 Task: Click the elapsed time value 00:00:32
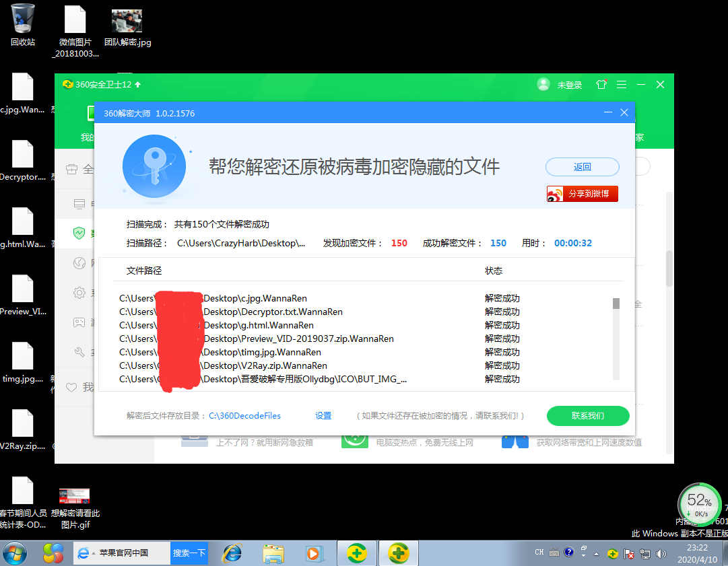point(573,243)
